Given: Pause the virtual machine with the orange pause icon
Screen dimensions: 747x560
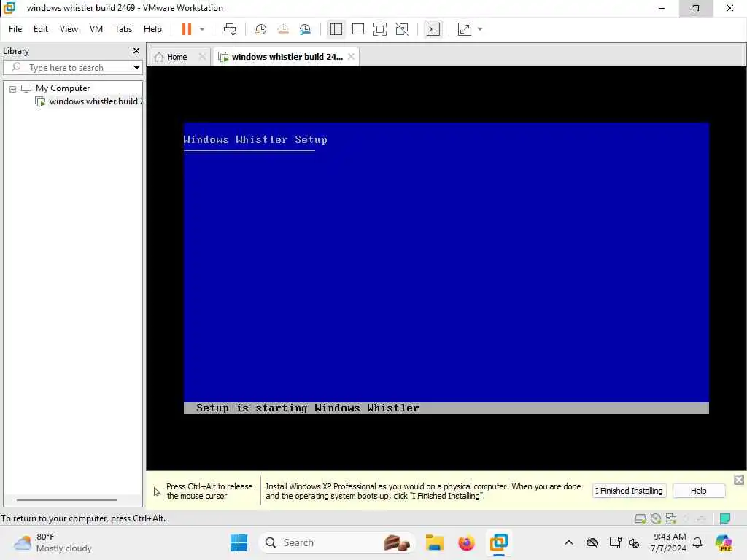Looking at the screenshot, I should (x=186, y=29).
